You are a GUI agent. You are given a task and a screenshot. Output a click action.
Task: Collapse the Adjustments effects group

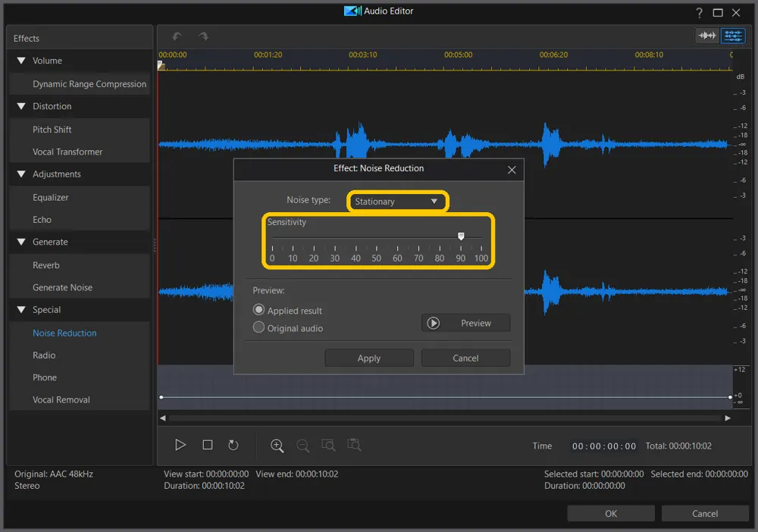20,174
